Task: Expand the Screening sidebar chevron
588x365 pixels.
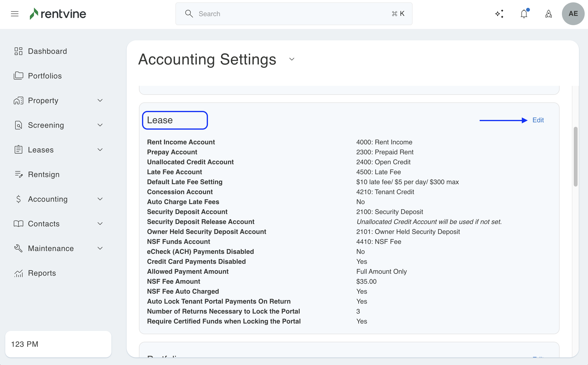Action: 100,125
